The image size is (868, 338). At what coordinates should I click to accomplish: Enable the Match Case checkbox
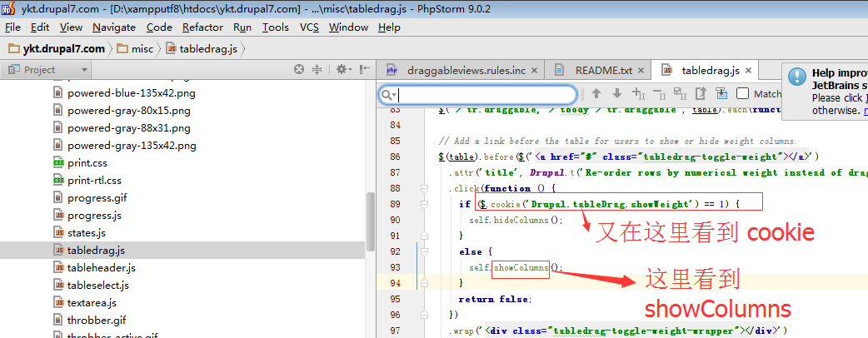coord(743,94)
